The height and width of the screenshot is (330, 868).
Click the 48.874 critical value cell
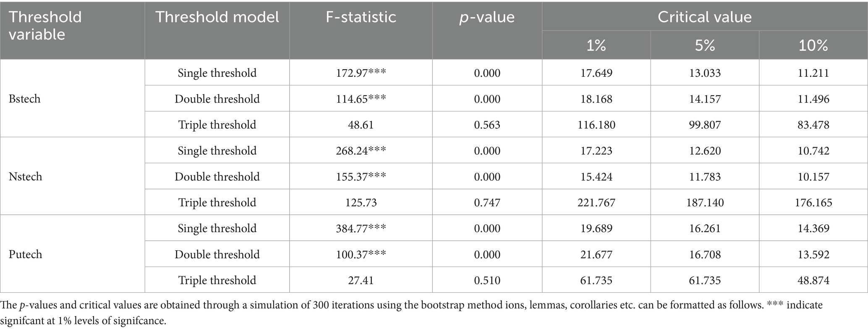(813, 281)
